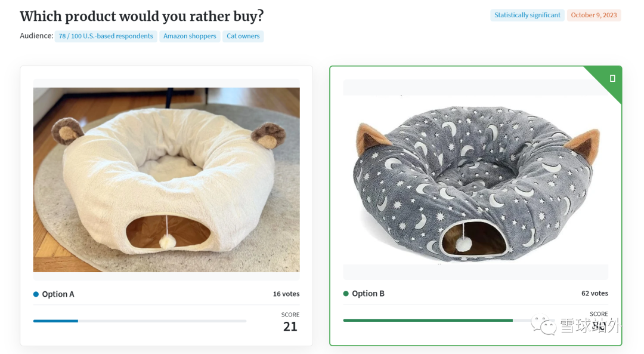
Task: Click the Statistically significant badge
Action: coord(527,15)
